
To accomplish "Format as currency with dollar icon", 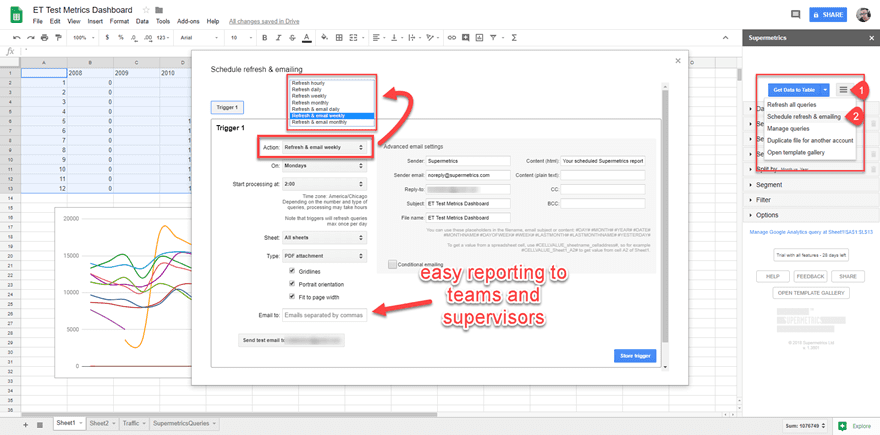I will [x=108, y=38].
